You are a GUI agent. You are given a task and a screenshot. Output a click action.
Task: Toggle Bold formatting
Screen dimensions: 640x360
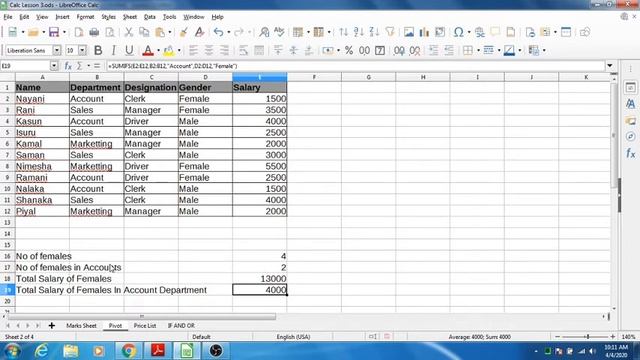[98, 50]
